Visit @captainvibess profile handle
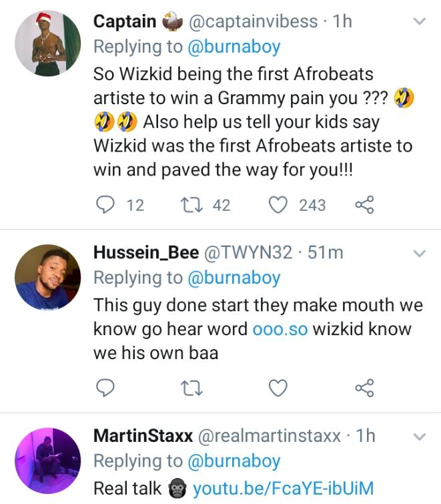Viewport: 441px width, 504px height. (x=254, y=21)
